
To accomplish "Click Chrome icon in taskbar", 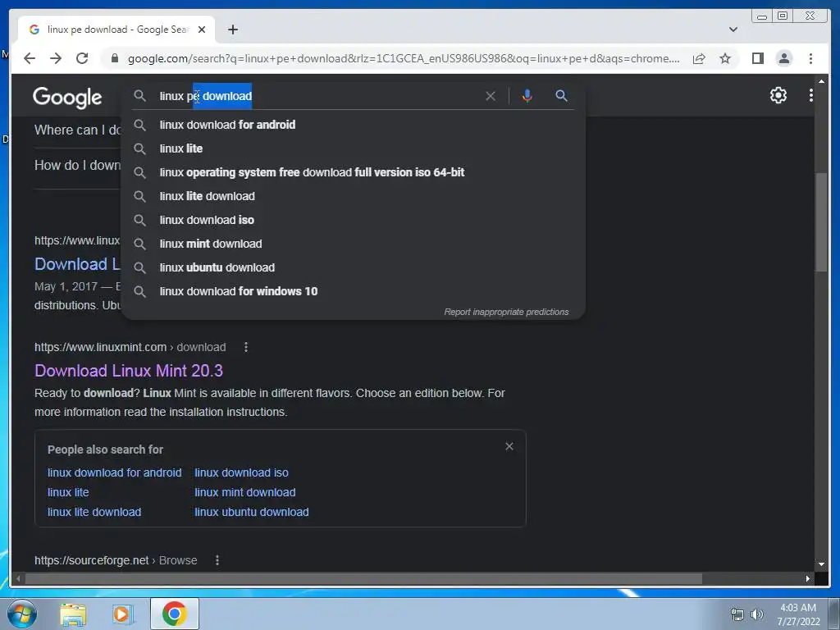I will (174, 614).
